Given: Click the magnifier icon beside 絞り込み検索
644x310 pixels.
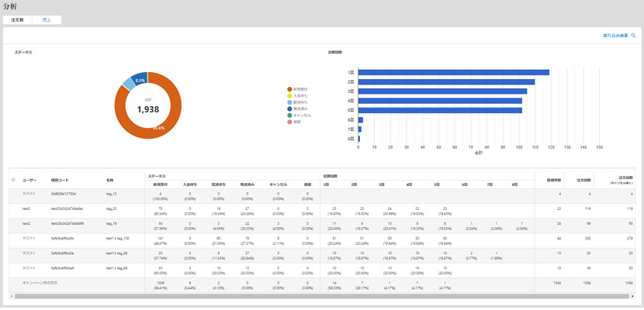Looking at the screenshot, I should click(634, 36).
